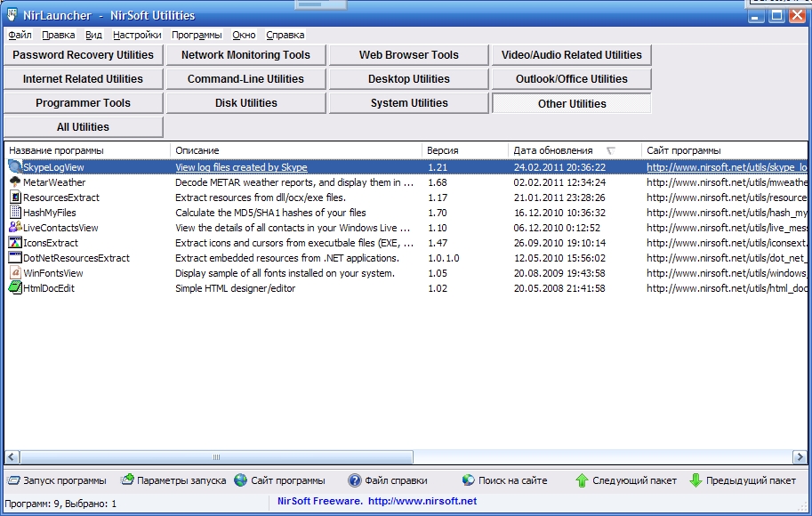Open the Вид menu
The image size is (812, 516).
(x=93, y=35)
